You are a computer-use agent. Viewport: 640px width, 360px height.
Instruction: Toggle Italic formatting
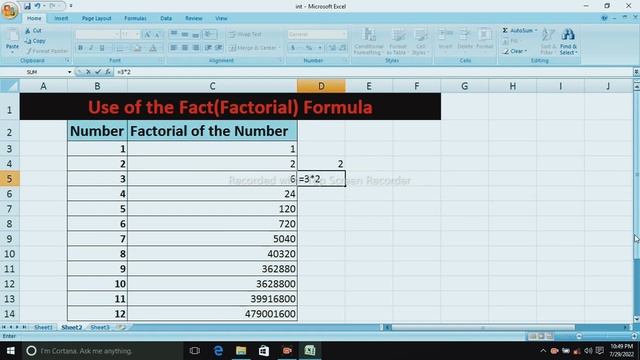(x=91, y=48)
